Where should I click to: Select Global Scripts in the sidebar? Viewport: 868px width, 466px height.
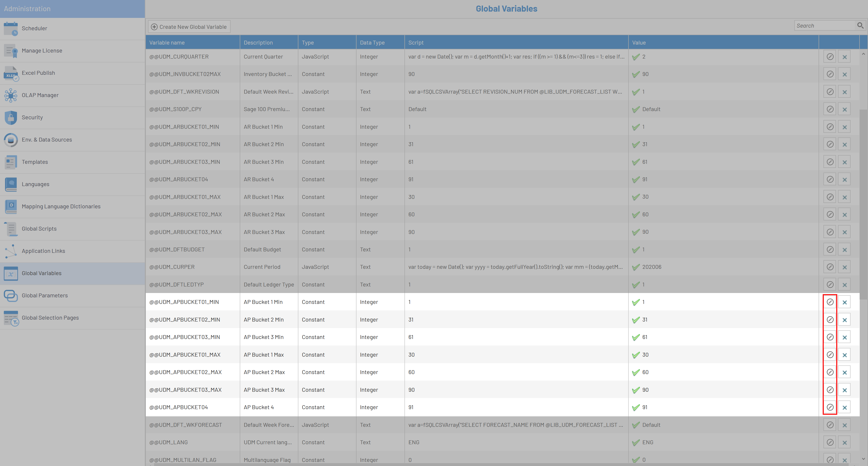tap(72, 229)
